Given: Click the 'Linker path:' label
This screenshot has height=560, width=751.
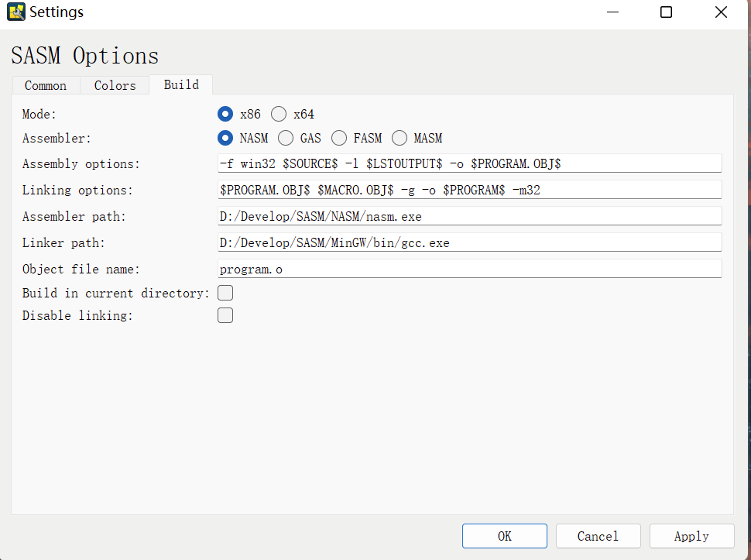Looking at the screenshot, I should (63, 243).
